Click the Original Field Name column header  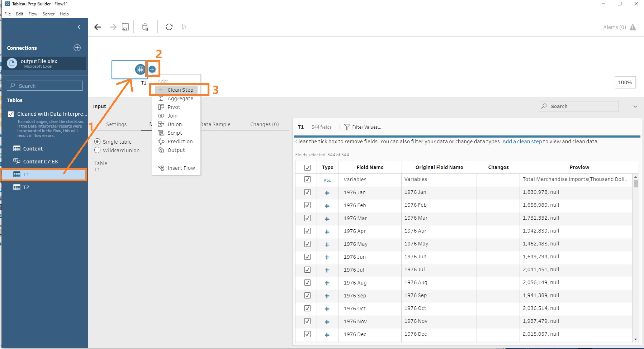coord(439,167)
